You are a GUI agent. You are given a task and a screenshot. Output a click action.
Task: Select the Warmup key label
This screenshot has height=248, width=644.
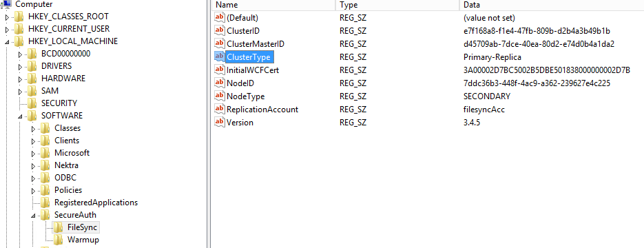point(83,240)
